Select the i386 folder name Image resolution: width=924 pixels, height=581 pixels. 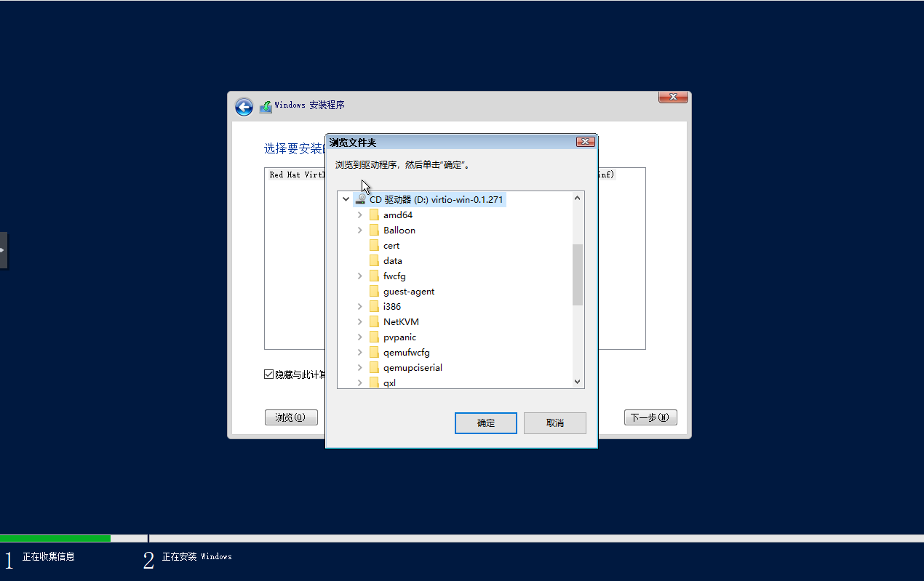click(x=392, y=307)
